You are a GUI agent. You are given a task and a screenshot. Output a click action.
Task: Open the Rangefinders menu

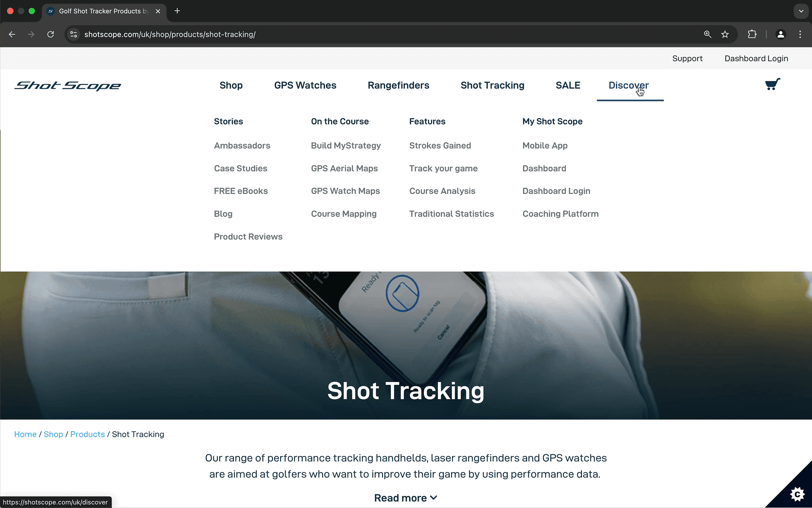pos(398,85)
